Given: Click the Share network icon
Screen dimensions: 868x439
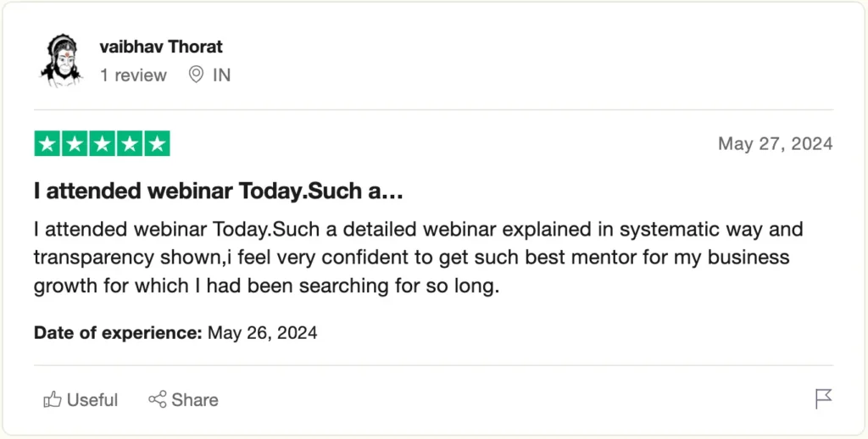Looking at the screenshot, I should click(157, 400).
